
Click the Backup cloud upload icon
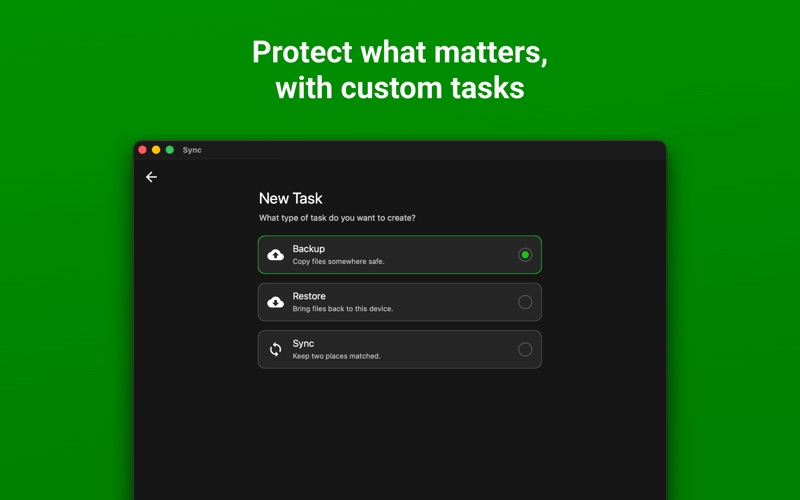(276, 255)
